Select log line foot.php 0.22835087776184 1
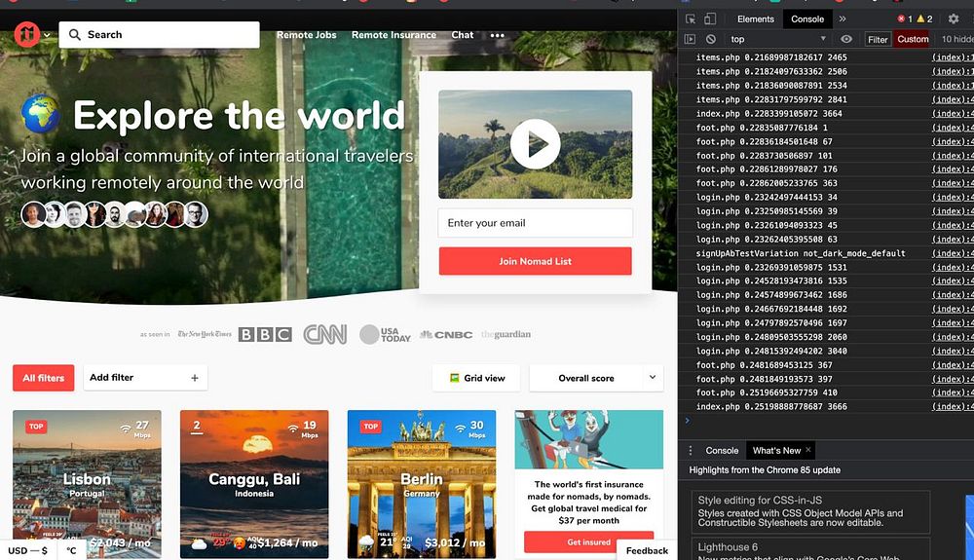Viewport: 974px width, 560px height. (762, 128)
